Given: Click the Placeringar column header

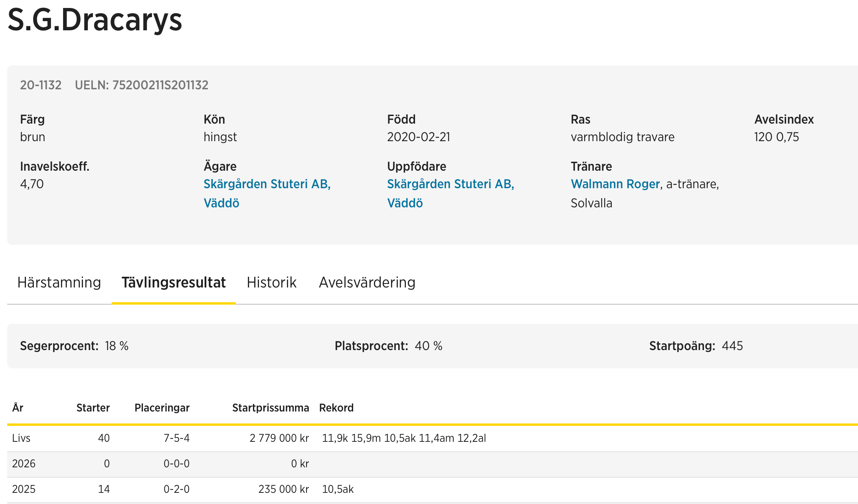Looking at the screenshot, I should coord(162,408).
